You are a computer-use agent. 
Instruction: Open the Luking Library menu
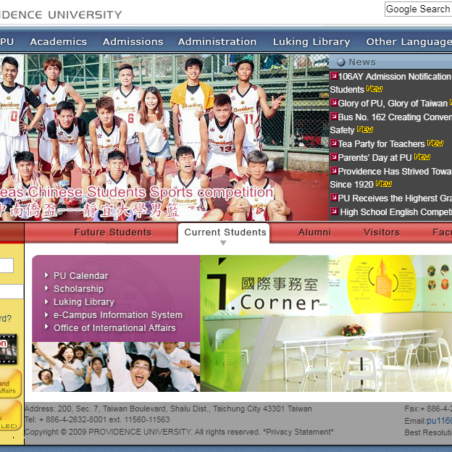[312, 42]
